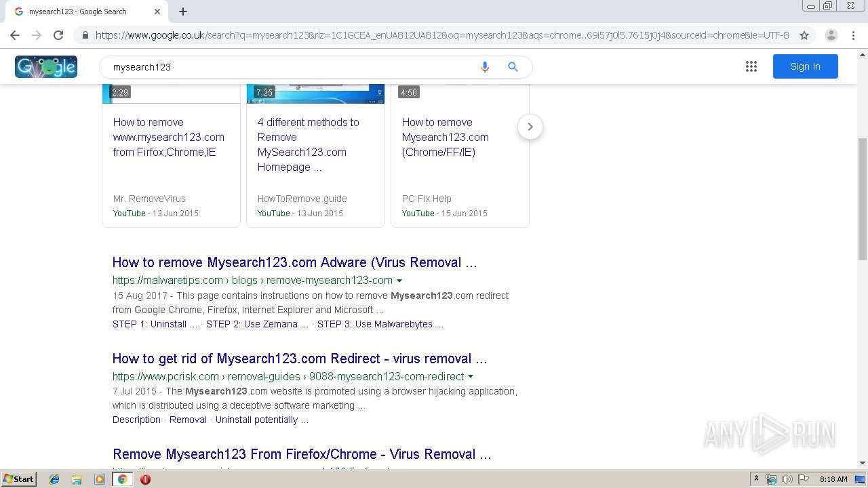Jump to 'STEP 2: Use Zemana' sitelink

(258, 324)
